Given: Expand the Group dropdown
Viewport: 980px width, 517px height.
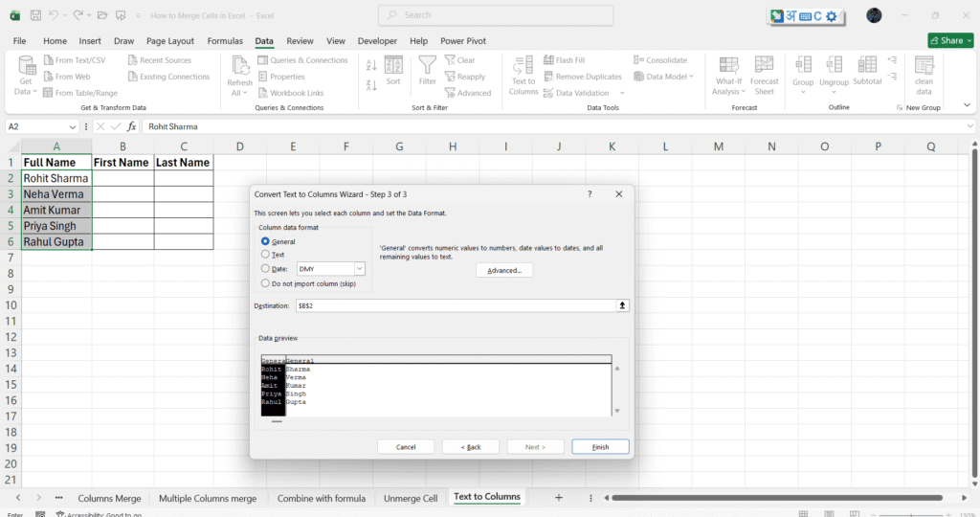Looking at the screenshot, I should (x=803, y=92).
